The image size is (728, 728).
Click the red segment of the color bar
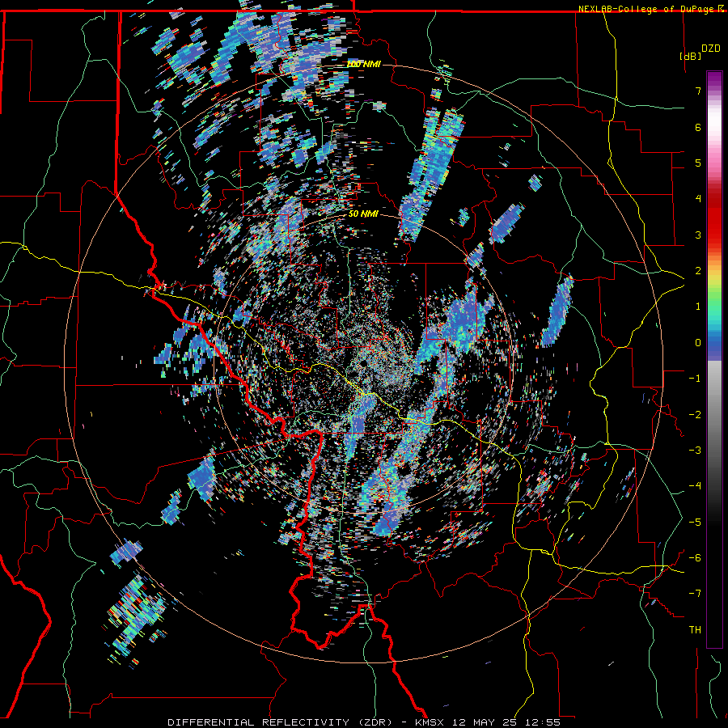point(714,218)
